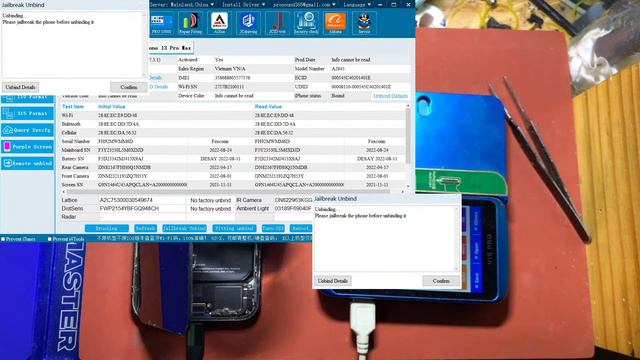The image size is (640, 360).
Task: Select the Serial Number row
Action: click(233, 141)
